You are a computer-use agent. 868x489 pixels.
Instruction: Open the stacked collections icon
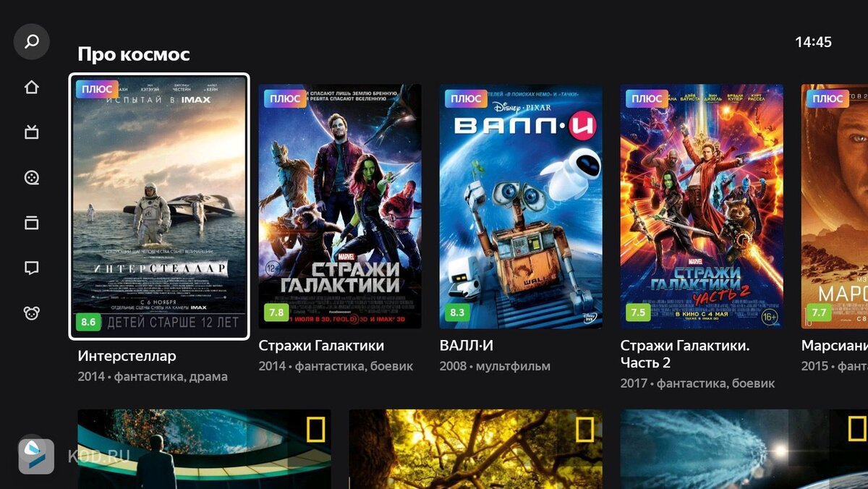click(32, 223)
